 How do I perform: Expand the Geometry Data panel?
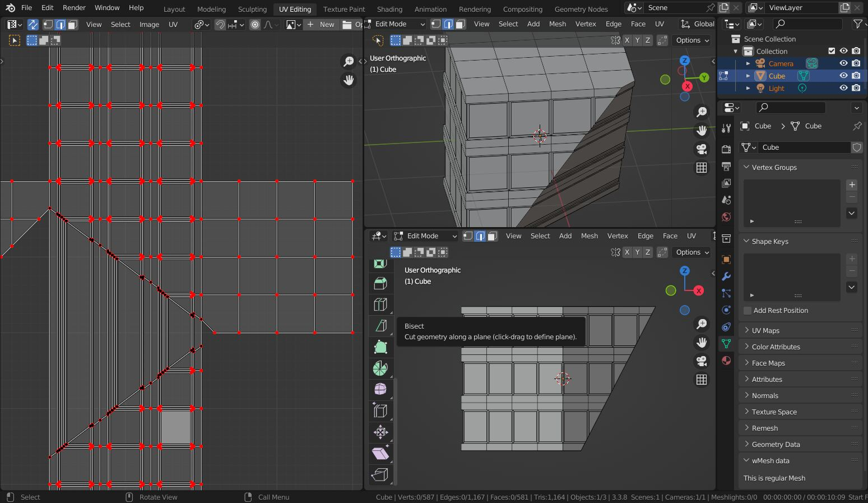pyautogui.click(x=800, y=444)
